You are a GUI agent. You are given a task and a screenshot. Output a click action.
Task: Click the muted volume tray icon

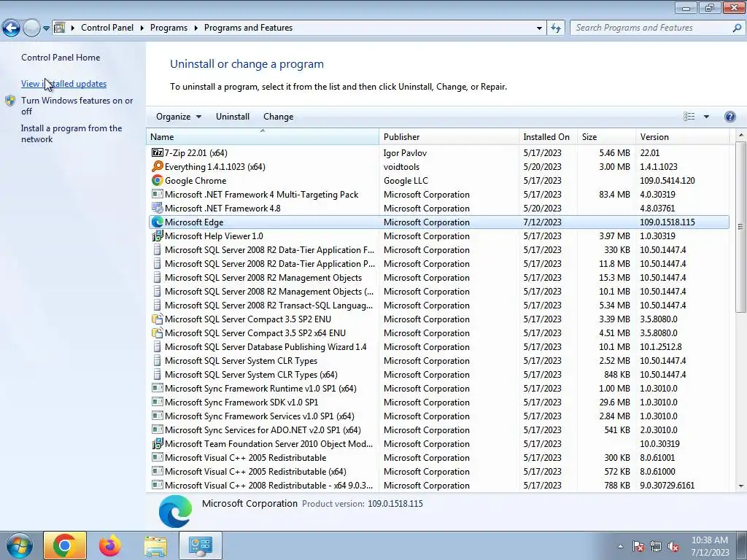pos(673,547)
